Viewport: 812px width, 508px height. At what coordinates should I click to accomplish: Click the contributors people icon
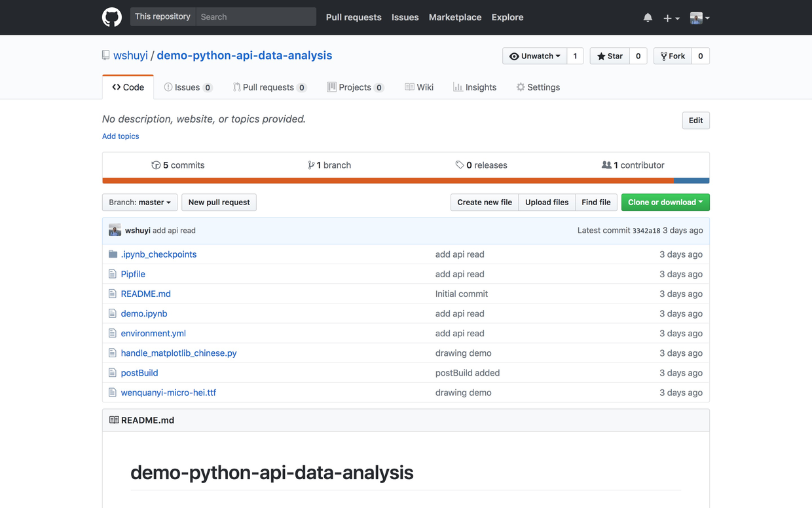(606, 165)
